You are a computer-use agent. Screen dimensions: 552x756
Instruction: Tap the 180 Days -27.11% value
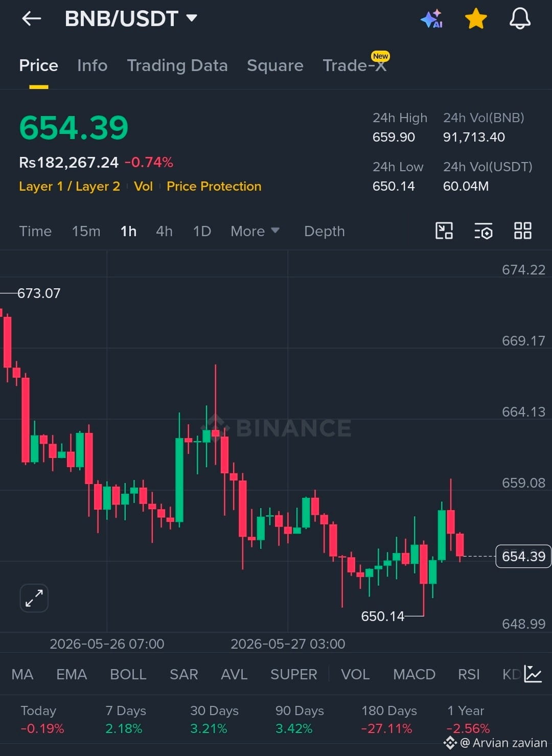(386, 728)
